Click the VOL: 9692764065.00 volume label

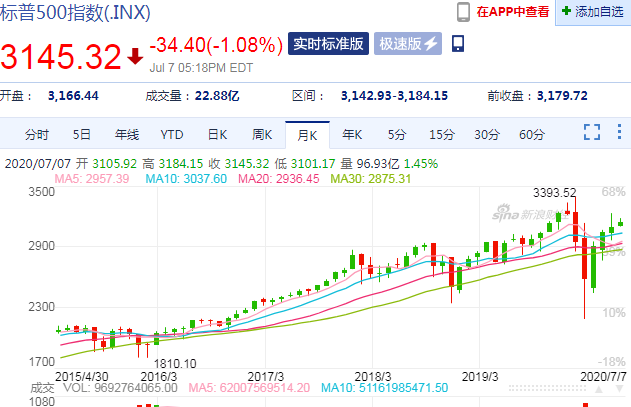click(120, 388)
